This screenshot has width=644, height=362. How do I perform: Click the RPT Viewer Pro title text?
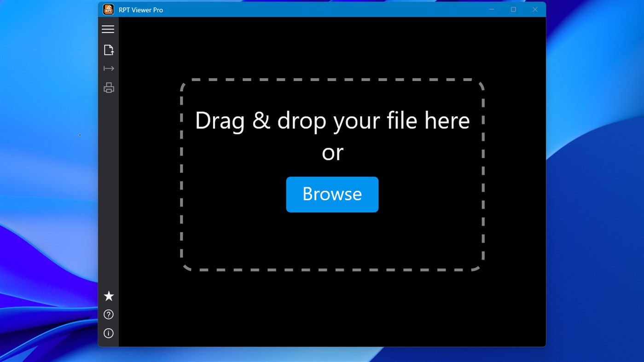[141, 10]
